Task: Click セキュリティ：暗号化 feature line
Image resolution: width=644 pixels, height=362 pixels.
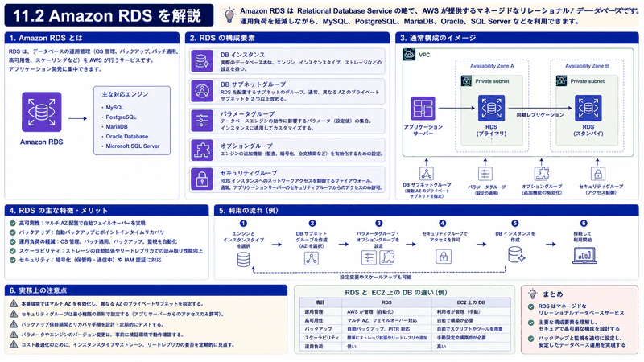Action: 90,260
